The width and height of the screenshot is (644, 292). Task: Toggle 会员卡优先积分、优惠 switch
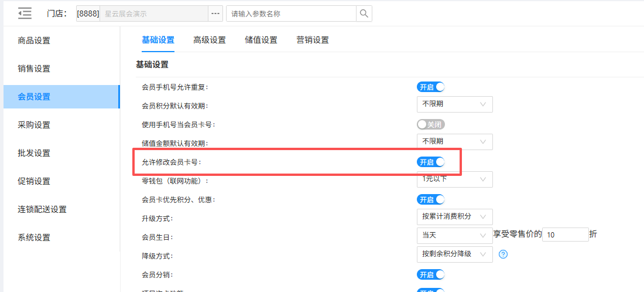431,199
